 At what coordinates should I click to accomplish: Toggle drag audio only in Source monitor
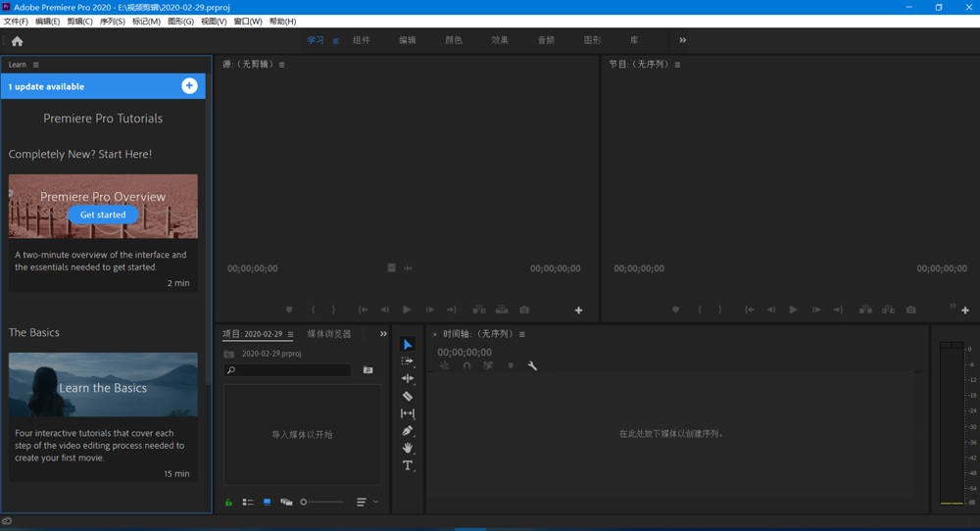pyautogui.click(x=408, y=268)
